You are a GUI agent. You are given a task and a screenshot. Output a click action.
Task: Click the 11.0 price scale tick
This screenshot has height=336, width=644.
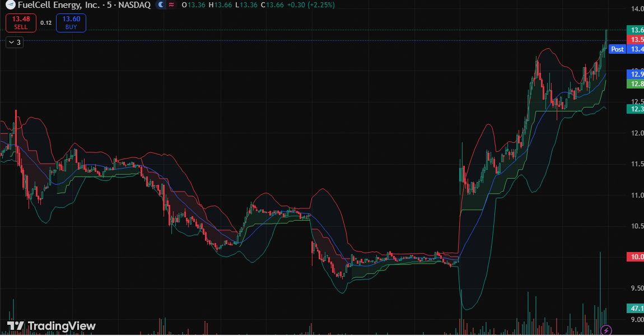coord(637,195)
